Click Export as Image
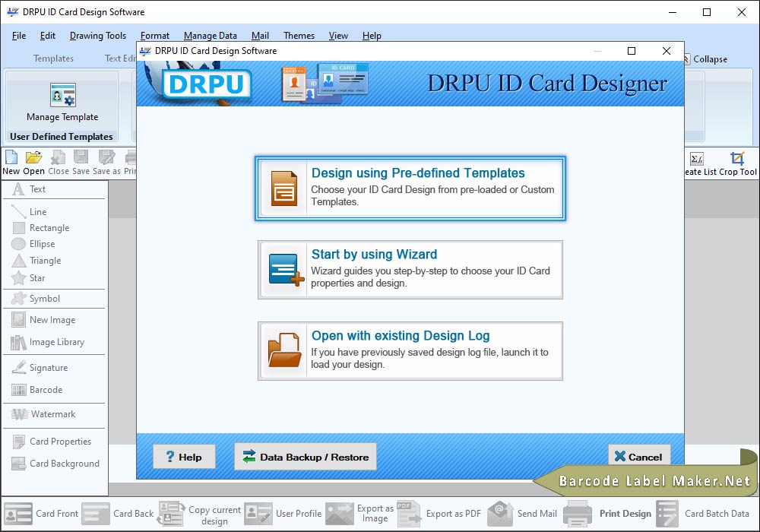This screenshot has height=532, width=760. click(359, 514)
